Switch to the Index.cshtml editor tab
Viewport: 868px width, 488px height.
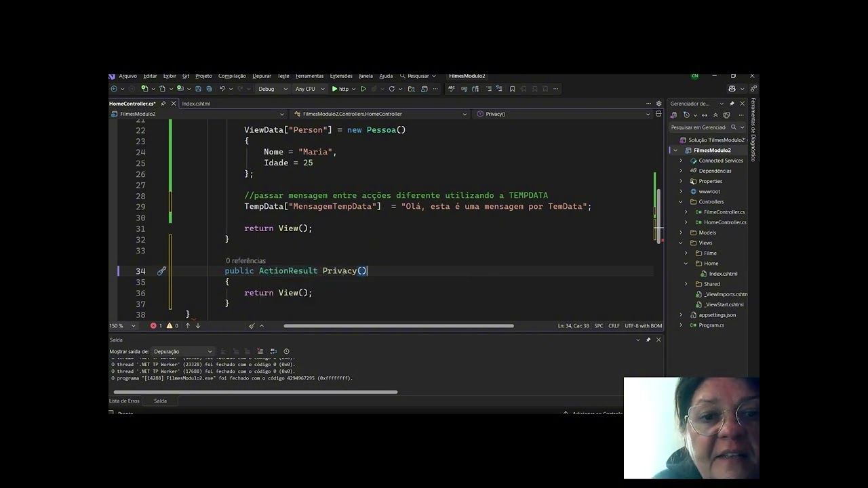pyautogui.click(x=196, y=104)
